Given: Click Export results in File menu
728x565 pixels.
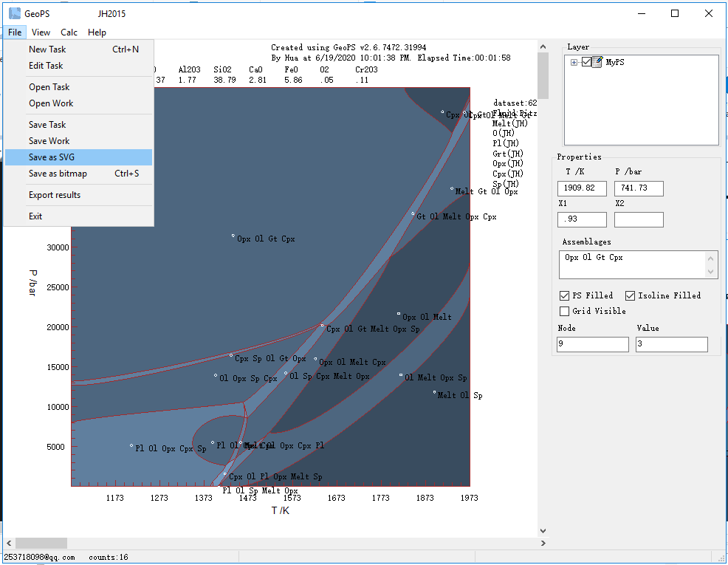Looking at the screenshot, I should [x=55, y=195].
